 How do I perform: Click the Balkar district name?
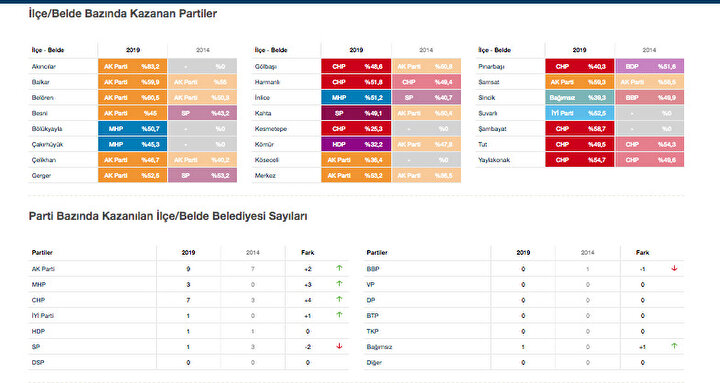40,82
